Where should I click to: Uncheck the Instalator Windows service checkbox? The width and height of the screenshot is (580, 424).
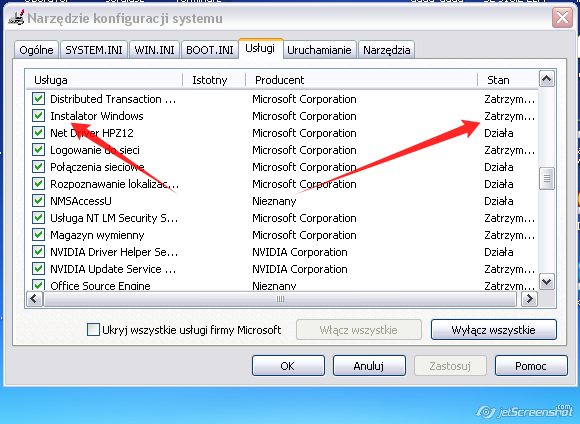tap(38, 115)
